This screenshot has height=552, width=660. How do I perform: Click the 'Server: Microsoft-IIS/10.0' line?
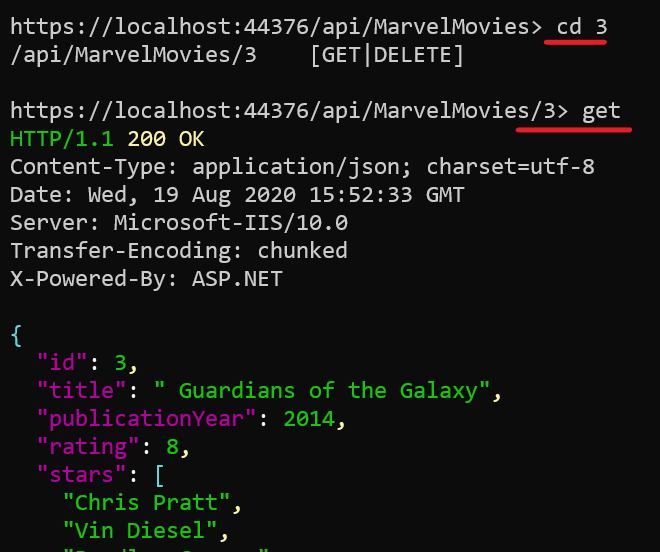click(x=179, y=223)
